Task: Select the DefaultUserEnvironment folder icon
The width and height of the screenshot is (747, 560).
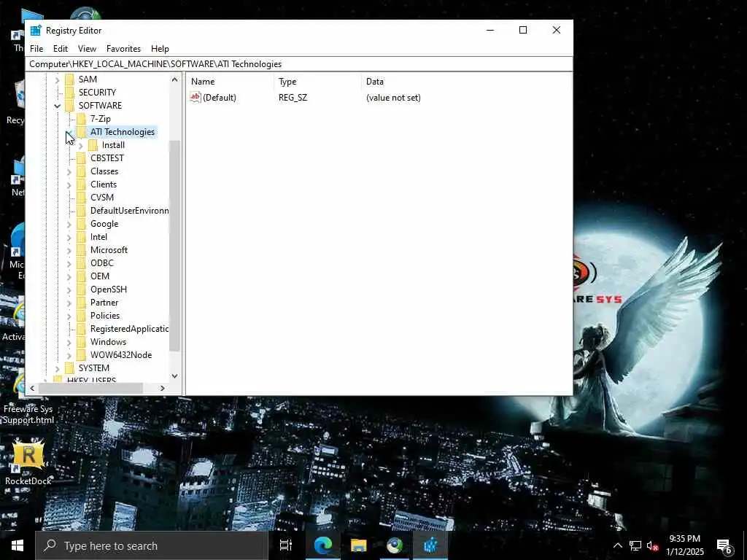Action: pos(82,211)
